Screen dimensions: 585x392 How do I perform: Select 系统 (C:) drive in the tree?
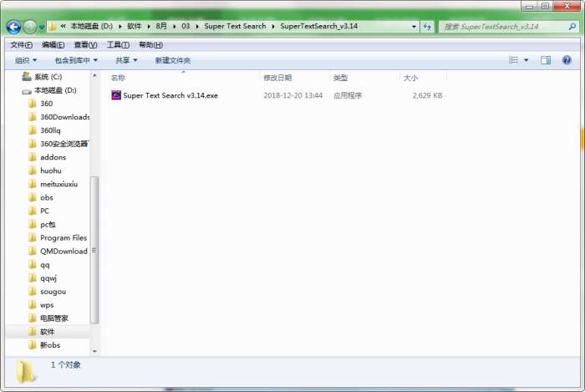48,77
